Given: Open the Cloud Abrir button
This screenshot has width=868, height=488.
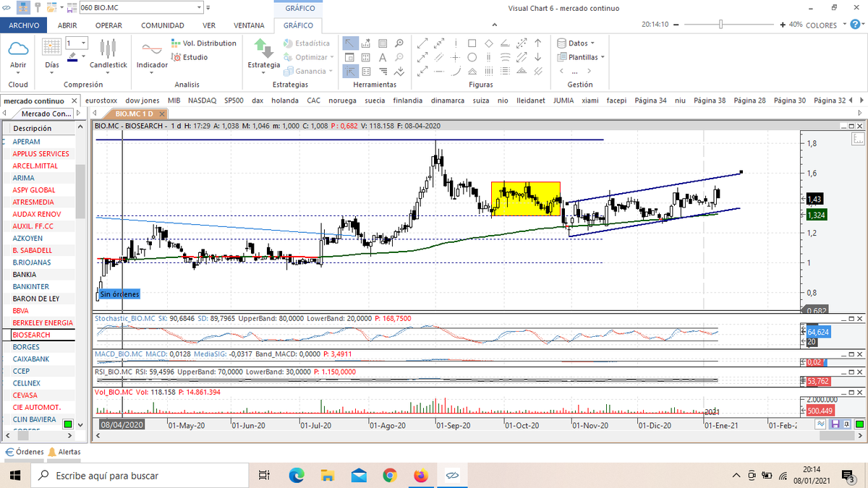Looking at the screenshot, I should pyautogui.click(x=18, y=55).
